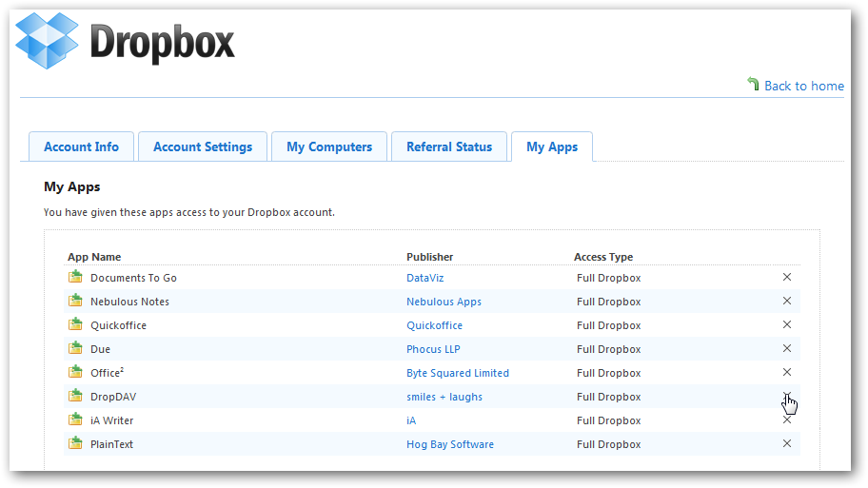The height and width of the screenshot is (488, 868).
Task: Click the DropDAV app icon
Action: pyautogui.click(x=75, y=396)
